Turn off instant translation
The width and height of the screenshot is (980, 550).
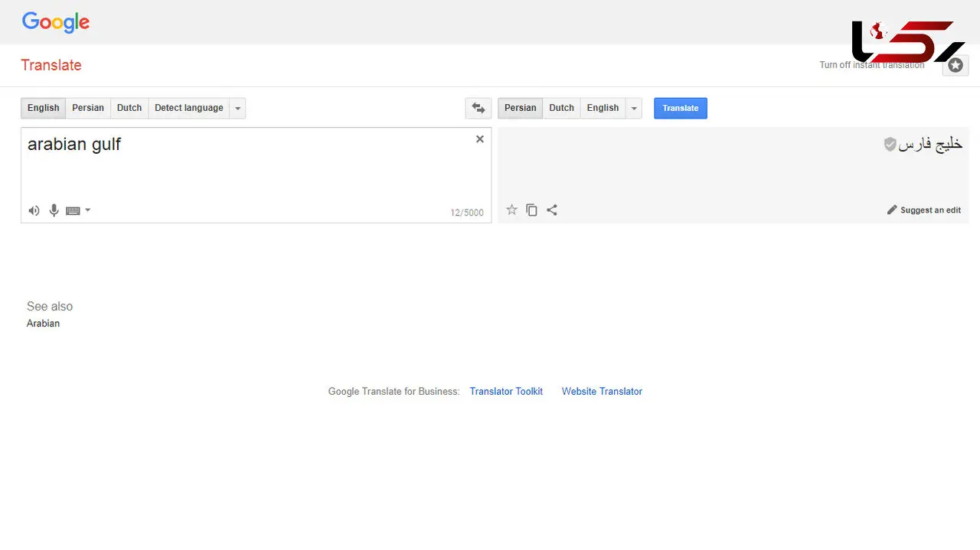(x=872, y=65)
